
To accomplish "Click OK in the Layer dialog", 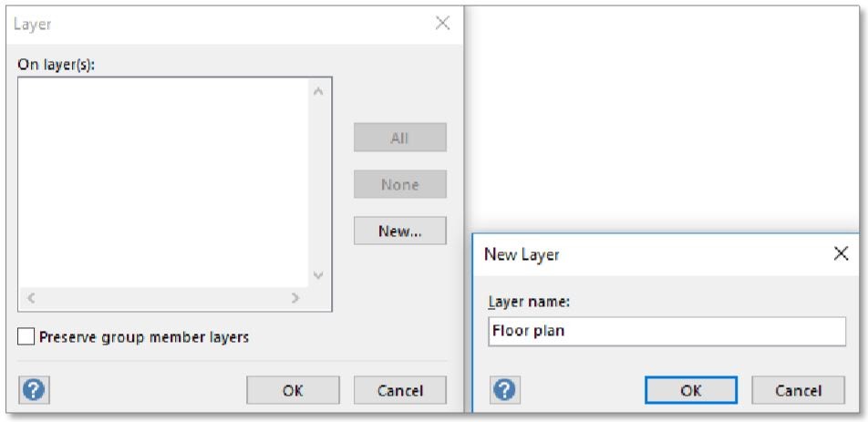I will pos(293,390).
